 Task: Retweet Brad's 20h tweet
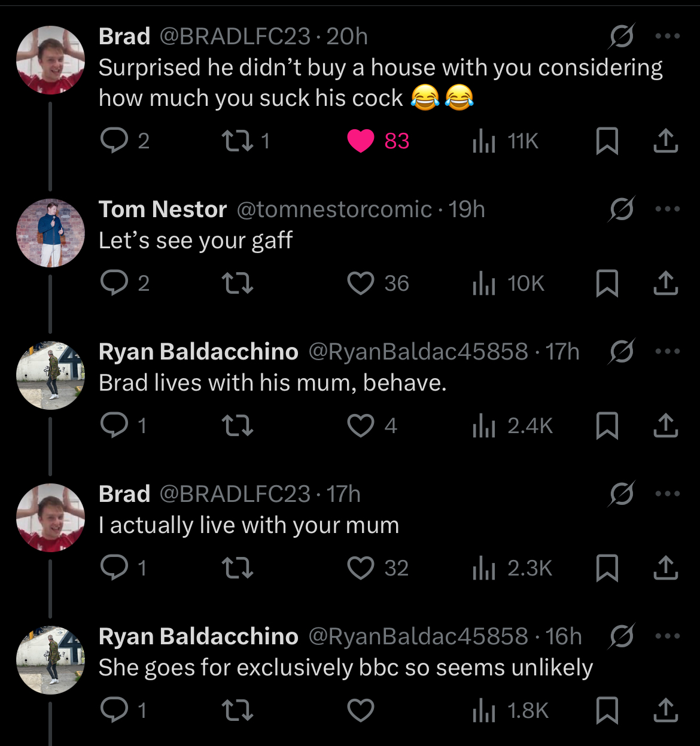coord(238,141)
